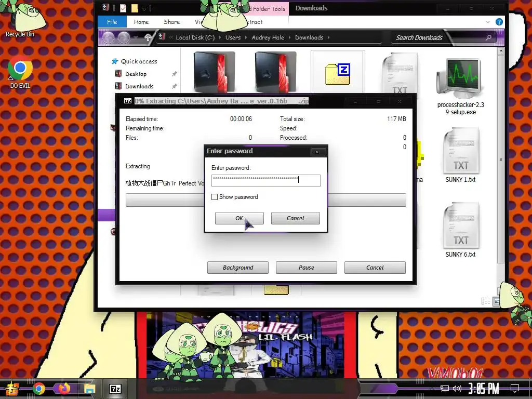Open the Home ribbon tab
The width and height of the screenshot is (532, 399).
[x=141, y=22]
